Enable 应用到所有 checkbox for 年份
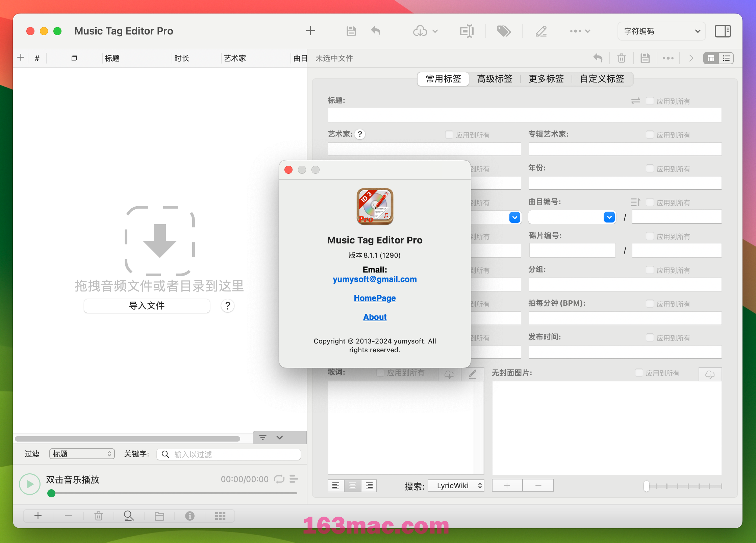 pyautogui.click(x=650, y=168)
